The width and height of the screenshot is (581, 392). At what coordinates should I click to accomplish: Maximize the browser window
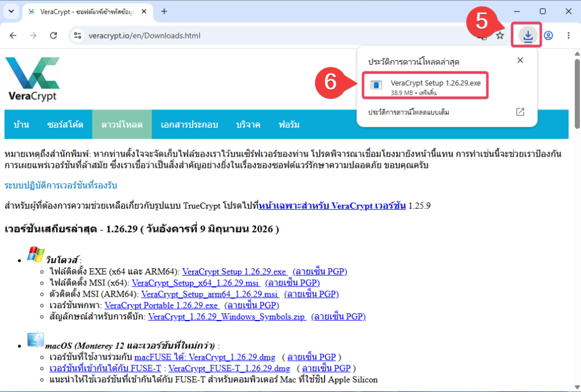click(x=542, y=11)
